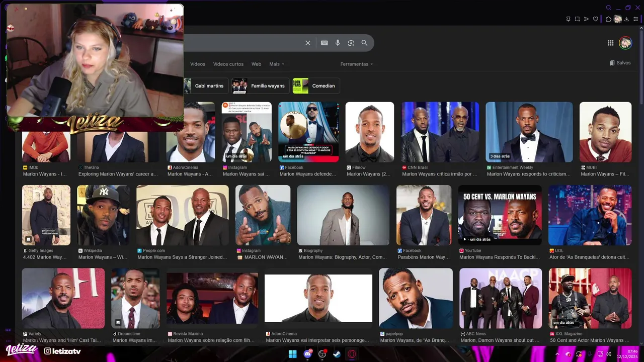Open the 50 Cent vs. Marlon Wayans video thumbnail

pos(500,215)
